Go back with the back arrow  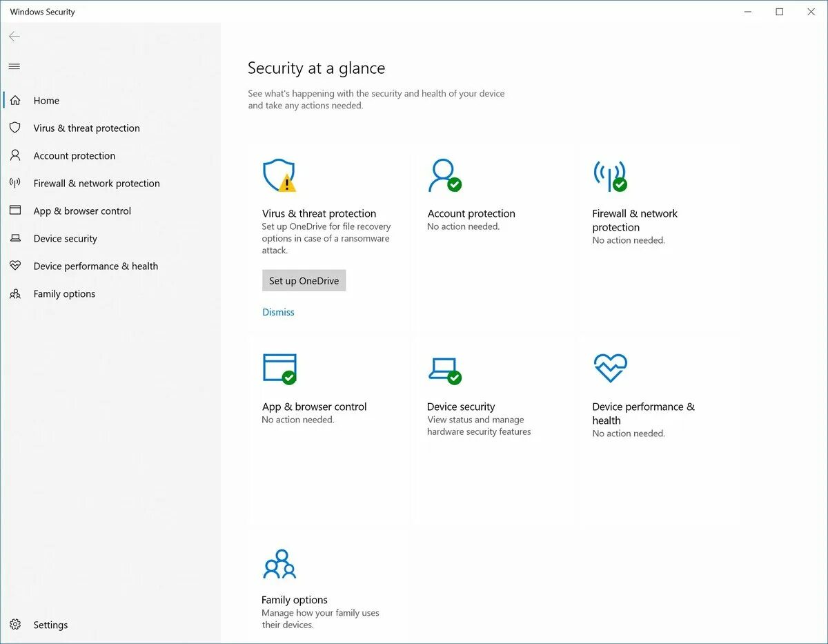tap(14, 37)
